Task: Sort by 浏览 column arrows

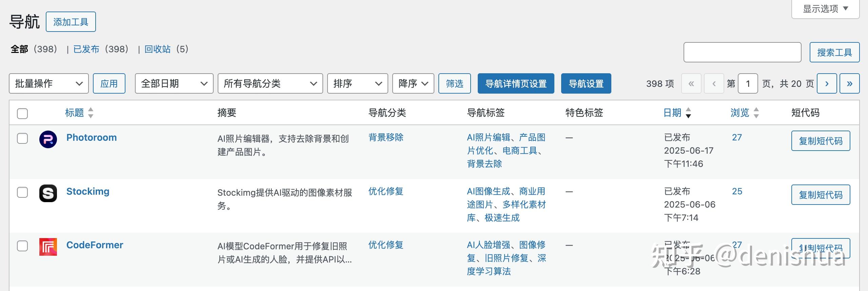Action: (x=756, y=113)
